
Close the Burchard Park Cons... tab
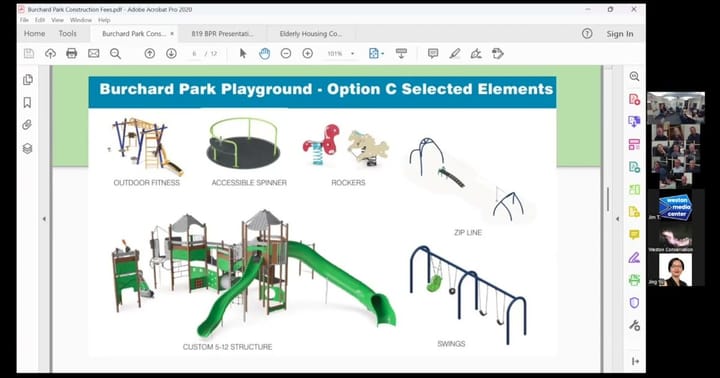(x=172, y=34)
